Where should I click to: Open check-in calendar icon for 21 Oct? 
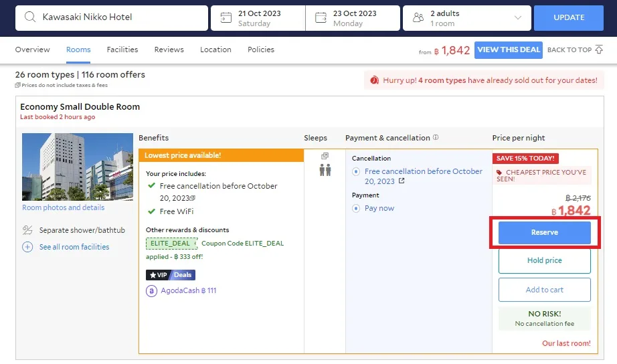226,17
